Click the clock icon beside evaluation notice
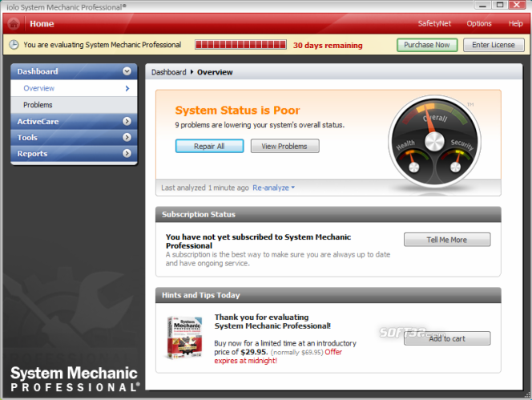The height and width of the screenshot is (400, 532). pos(14,45)
